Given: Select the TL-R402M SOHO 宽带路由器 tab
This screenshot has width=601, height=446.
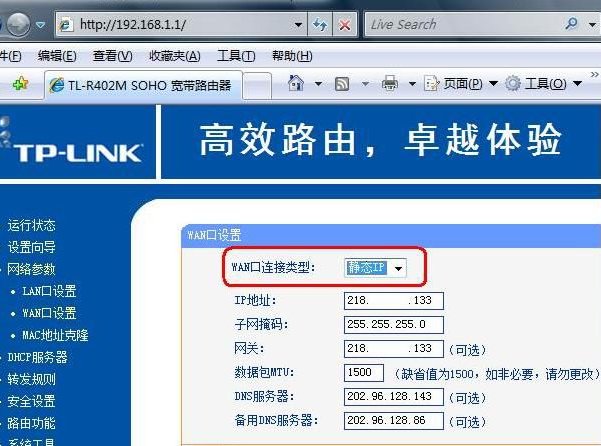Looking at the screenshot, I should [x=143, y=85].
